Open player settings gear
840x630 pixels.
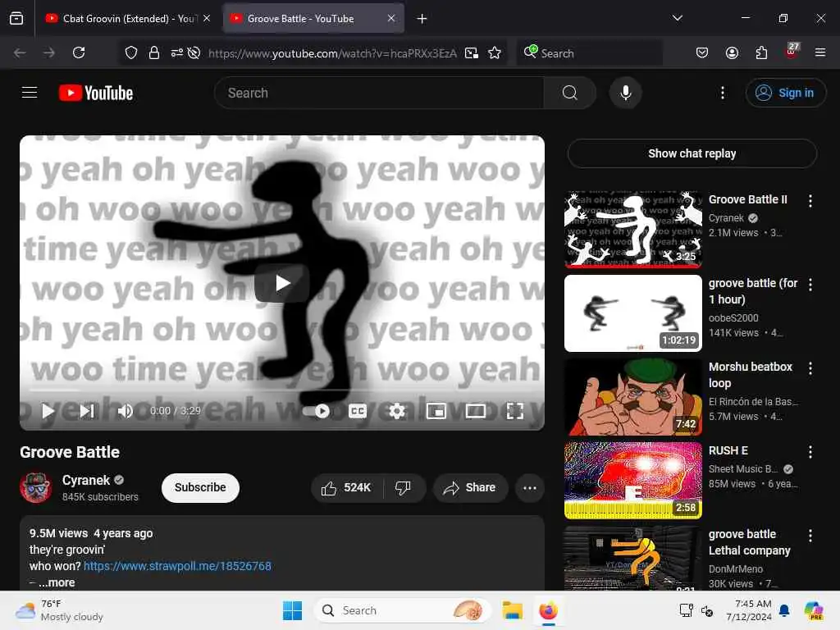pos(396,411)
